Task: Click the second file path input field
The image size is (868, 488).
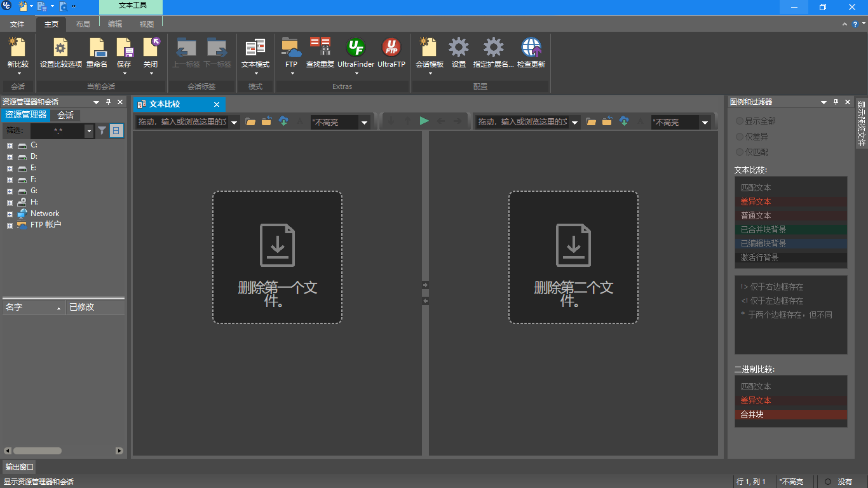Action: (523, 122)
